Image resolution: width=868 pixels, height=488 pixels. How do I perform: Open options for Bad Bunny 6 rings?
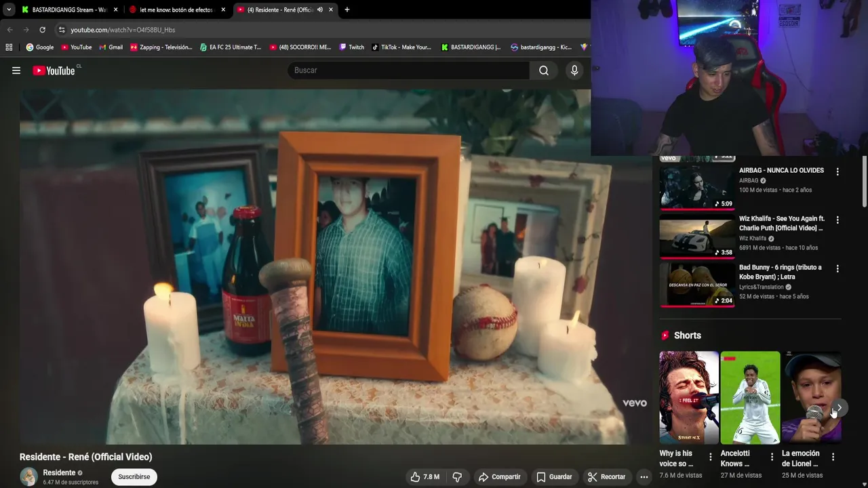coord(837,268)
